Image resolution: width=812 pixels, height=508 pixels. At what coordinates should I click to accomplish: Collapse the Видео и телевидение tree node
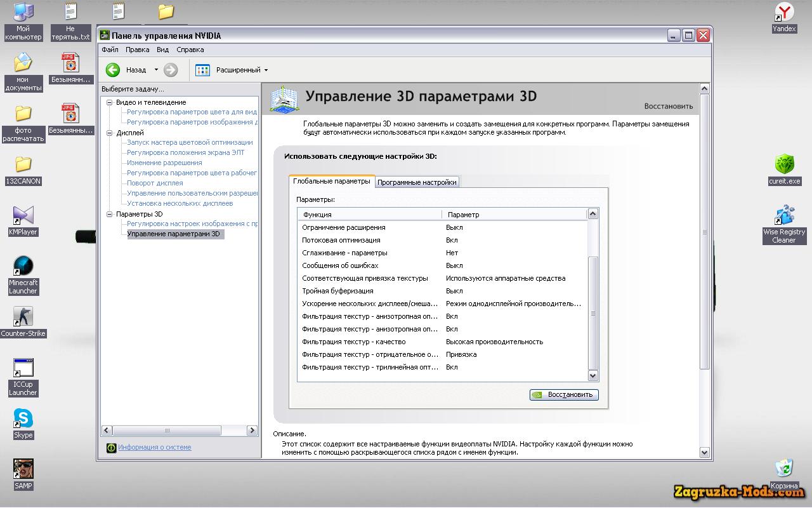click(109, 102)
